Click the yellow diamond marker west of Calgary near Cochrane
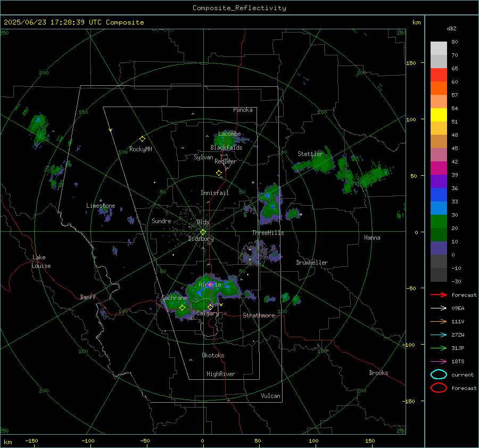 [182, 308]
